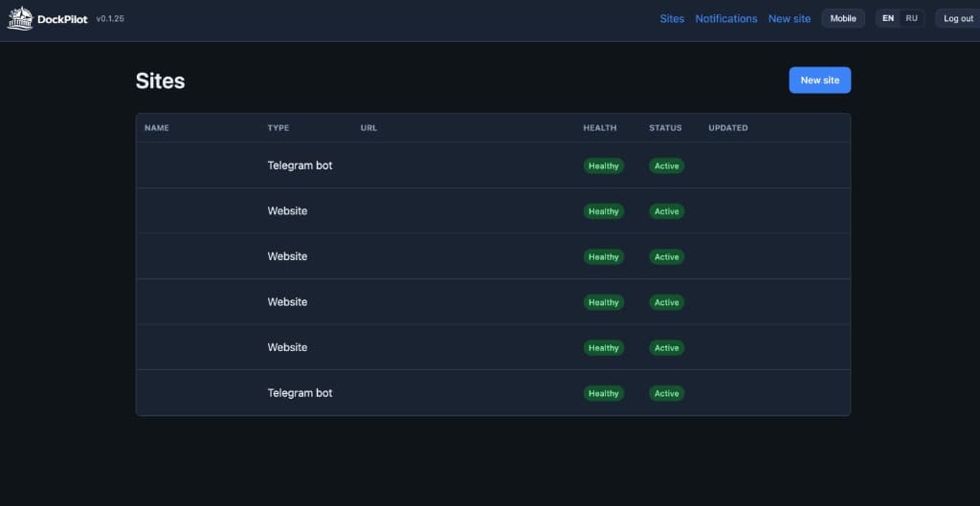Click the UPDATED column header
Image resolution: width=980 pixels, height=506 pixels.
pos(728,128)
